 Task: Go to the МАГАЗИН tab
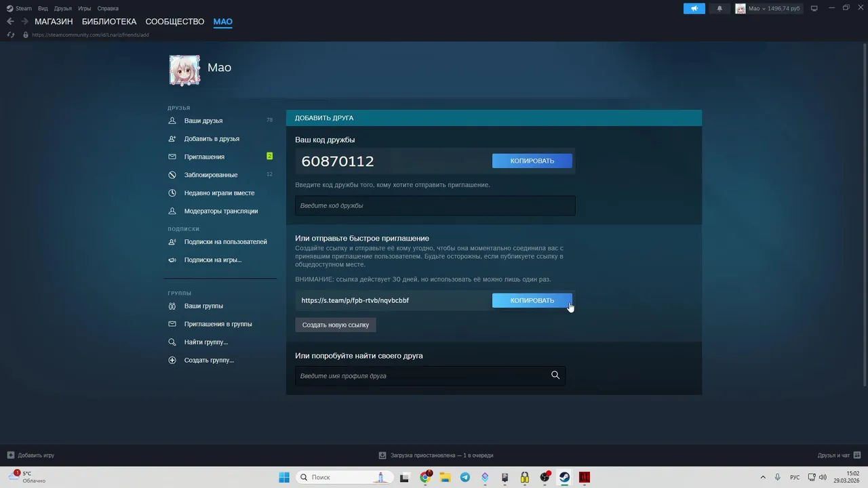[x=54, y=22]
